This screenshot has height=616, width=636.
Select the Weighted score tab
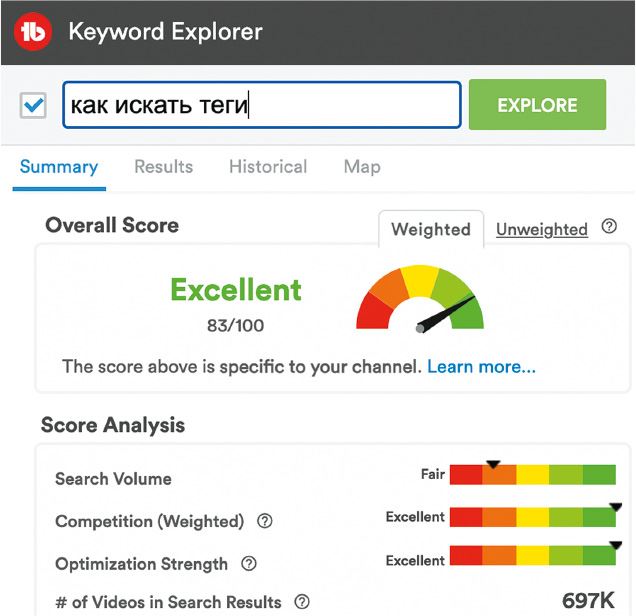pyautogui.click(x=430, y=229)
